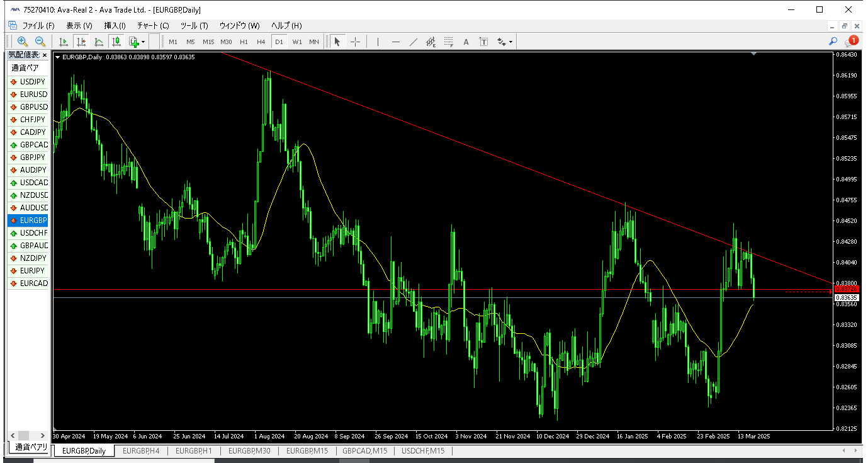This screenshot has height=463, width=868.
Task: Switch to M30 timeframe
Action: 227,42
